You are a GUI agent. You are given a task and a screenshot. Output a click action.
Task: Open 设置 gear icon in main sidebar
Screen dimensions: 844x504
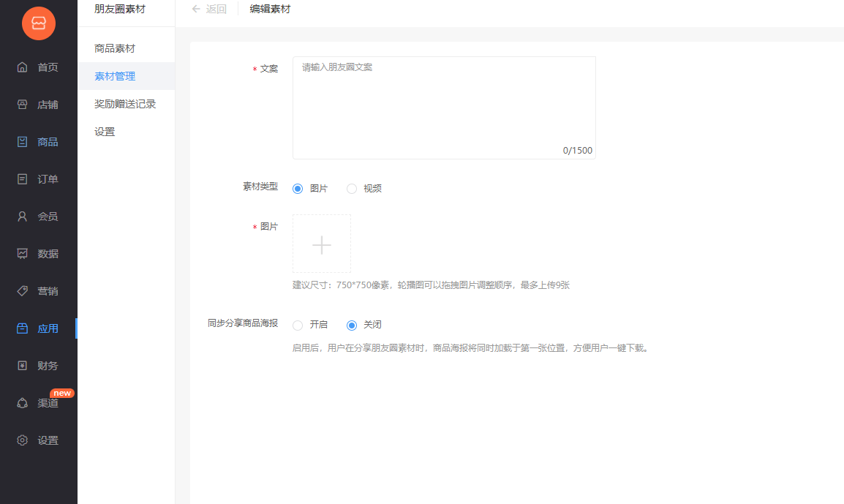click(22, 440)
